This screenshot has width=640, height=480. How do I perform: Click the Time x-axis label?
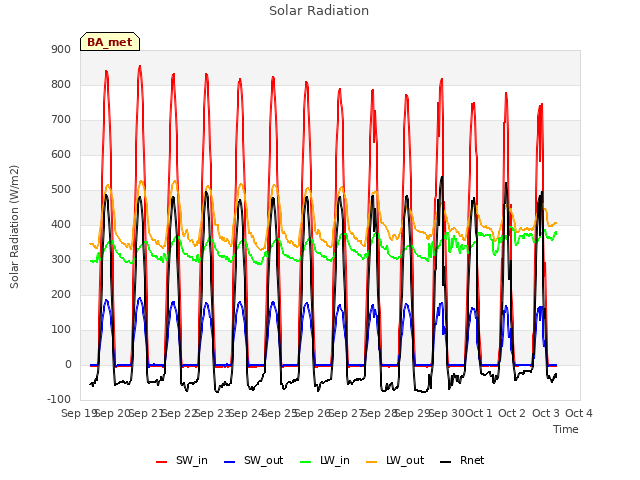566,429
